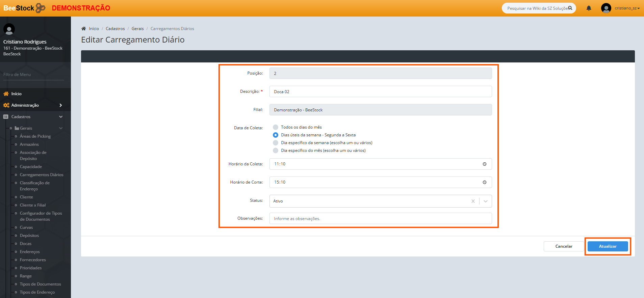Select 'Todos os dias do mês' option

point(276,127)
